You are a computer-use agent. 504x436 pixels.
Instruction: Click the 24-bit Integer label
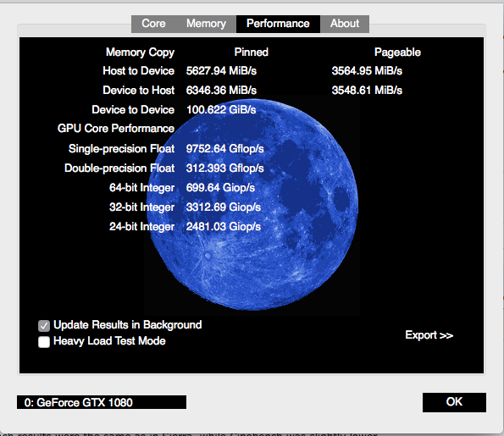click(x=141, y=227)
